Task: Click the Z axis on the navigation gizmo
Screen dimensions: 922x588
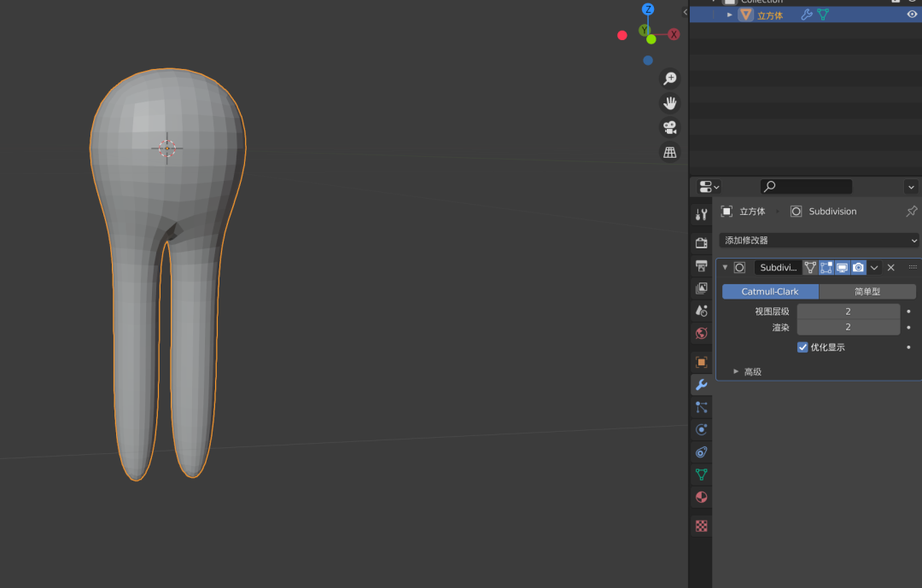Action: point(648,9)
